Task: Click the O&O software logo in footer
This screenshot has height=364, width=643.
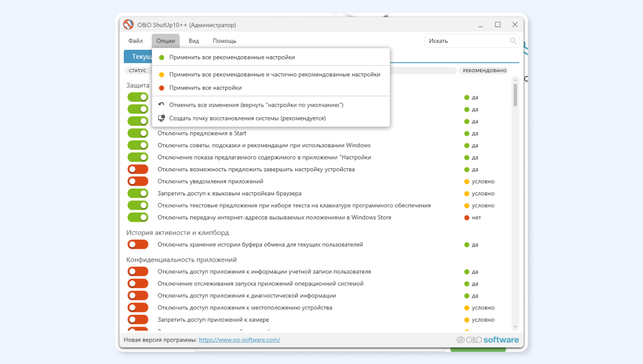Action: pos(488,340)
